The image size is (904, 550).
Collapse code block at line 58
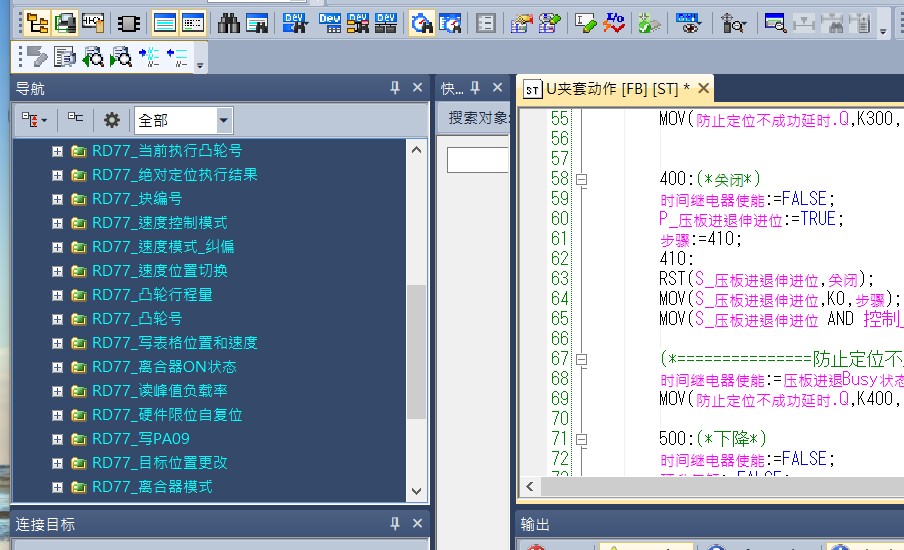(x=582, y=179)
